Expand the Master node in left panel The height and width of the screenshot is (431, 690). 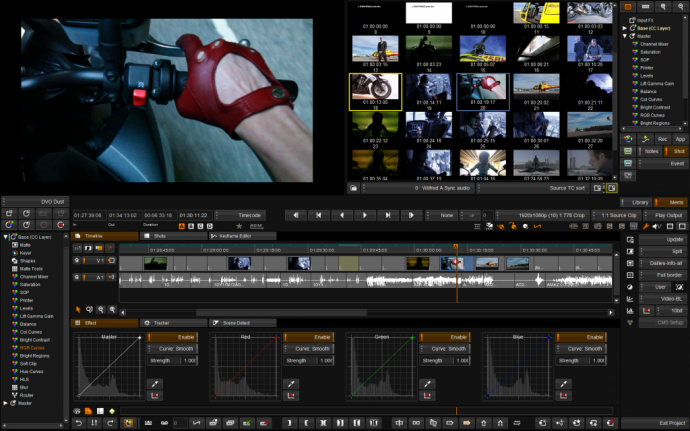(x=6, y=403)
